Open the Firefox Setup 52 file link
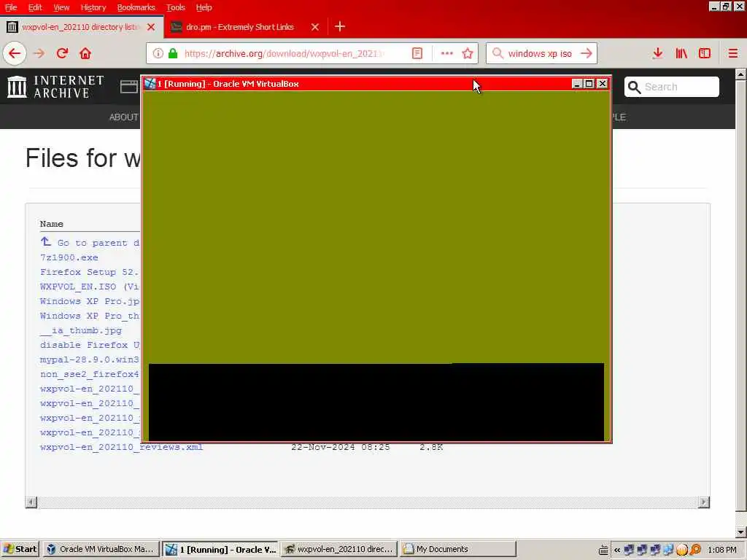Image resolution: width=747 pixels, height=560 pixels. pos(89,272)
